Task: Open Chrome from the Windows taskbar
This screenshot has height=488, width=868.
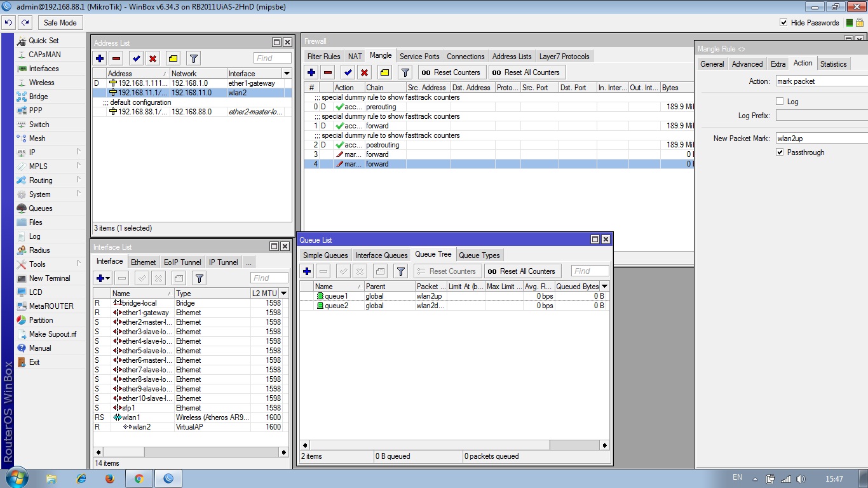Action: 139,478
